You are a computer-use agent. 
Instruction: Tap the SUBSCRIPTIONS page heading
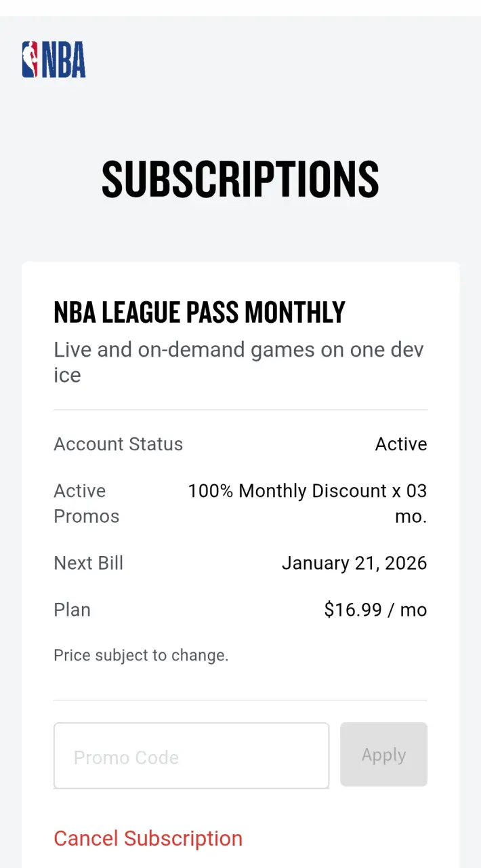click(240, 180)
